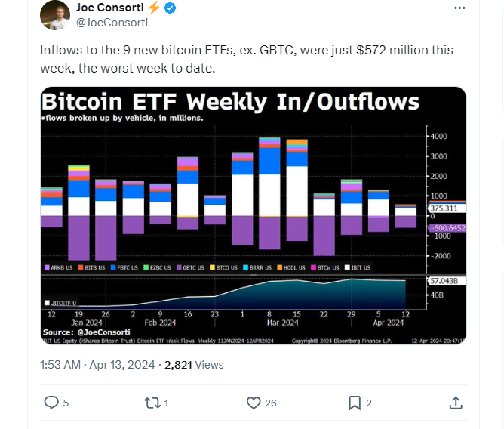Click the IBIT US white legend swatch
This screenshot has height=429, width=504.
pyautogui.click(x=347, y=267)
